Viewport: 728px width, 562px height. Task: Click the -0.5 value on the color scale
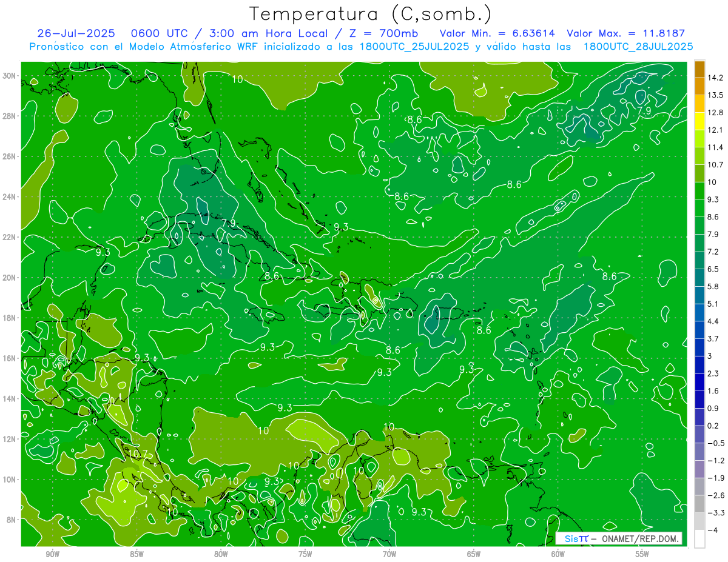click(x=716, y=443)
